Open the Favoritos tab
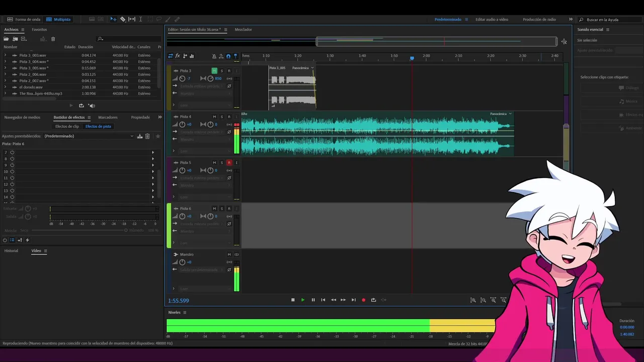Viewport: 644px width, 362px height. (39, 30)
